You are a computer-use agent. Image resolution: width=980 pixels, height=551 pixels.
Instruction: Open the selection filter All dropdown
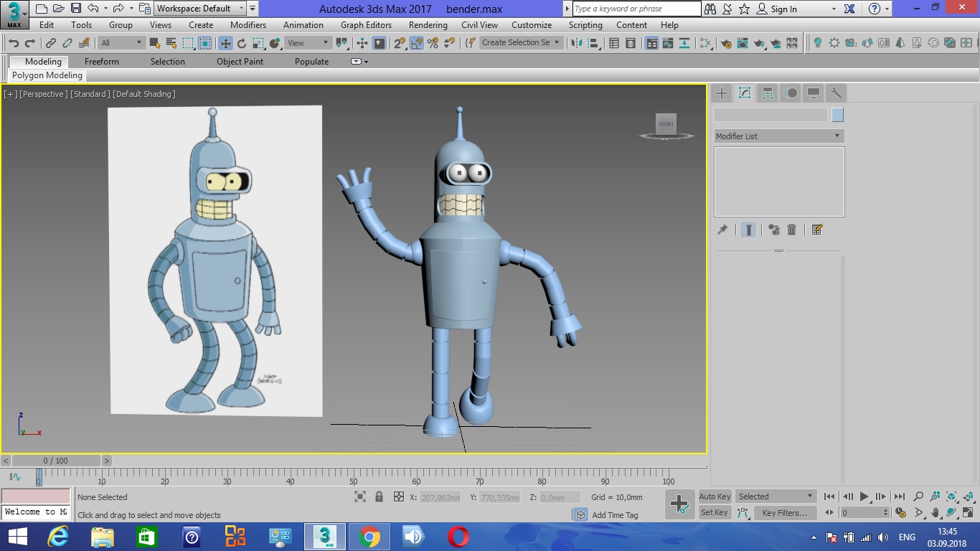tap(121, 43)
